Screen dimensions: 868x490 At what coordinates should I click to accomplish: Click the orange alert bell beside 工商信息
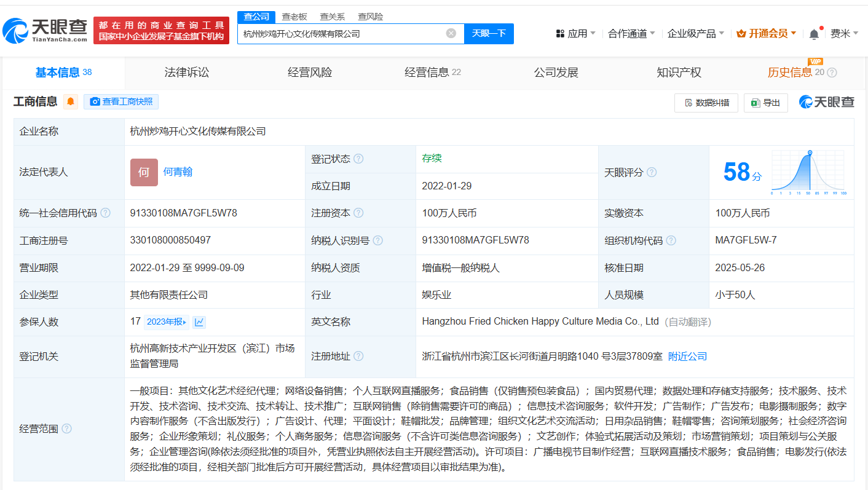coord(71,101)
